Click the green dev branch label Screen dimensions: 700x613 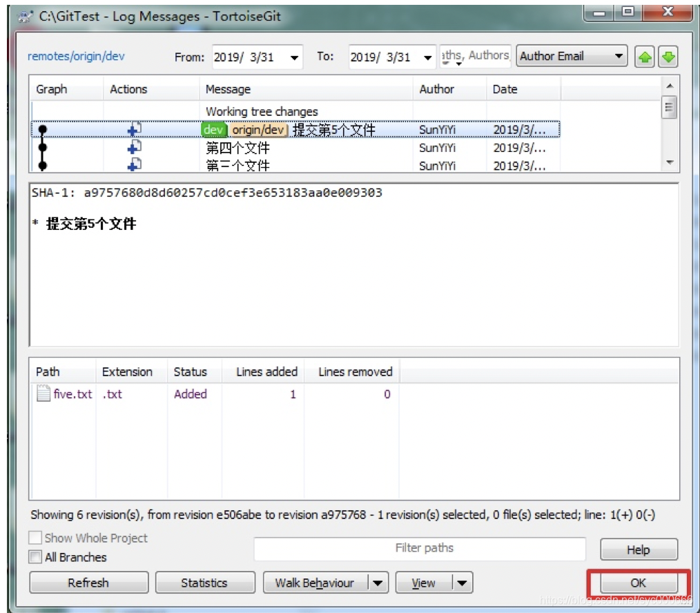[x=213, y=130]
